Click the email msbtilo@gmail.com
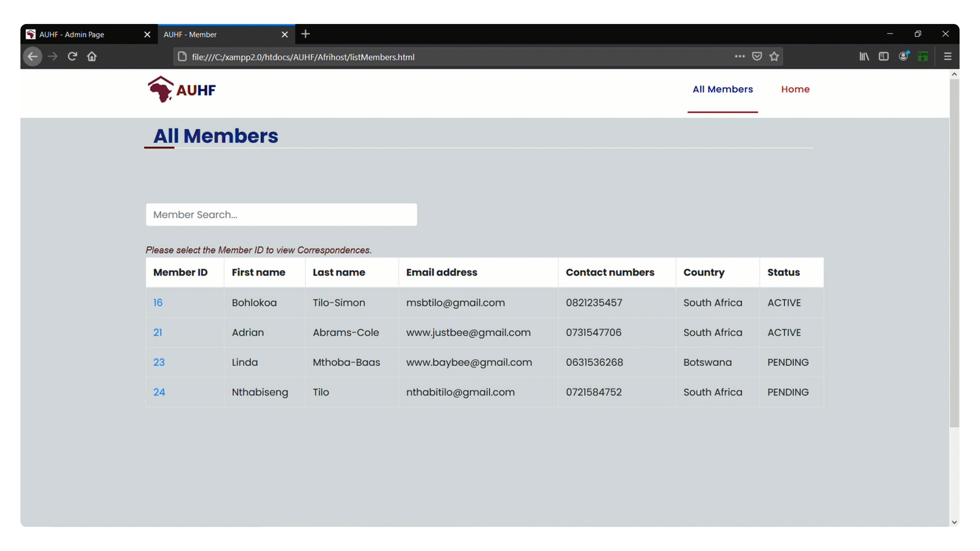This screenshot has width=980, height=551. (455, 303)
